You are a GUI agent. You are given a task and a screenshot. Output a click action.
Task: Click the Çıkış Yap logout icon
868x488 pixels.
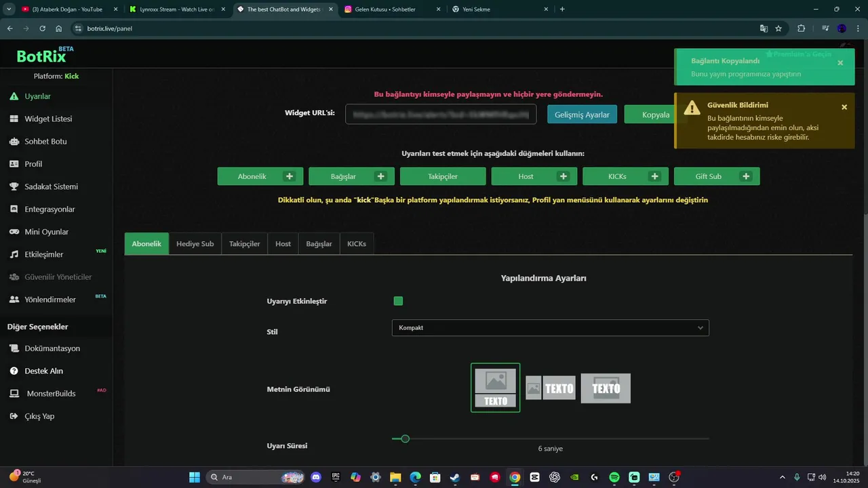point(14,416)
